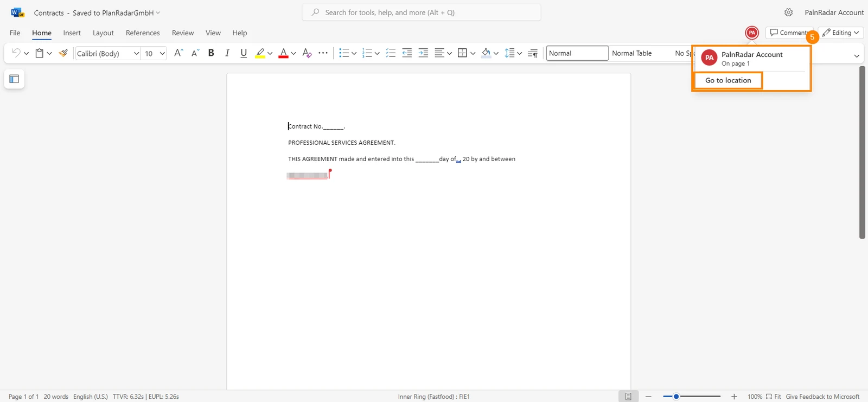Image resolution: width=868 pixels, height=402 pixels.
Task: Click English (U.S.) language status
Action: (91, 397)
